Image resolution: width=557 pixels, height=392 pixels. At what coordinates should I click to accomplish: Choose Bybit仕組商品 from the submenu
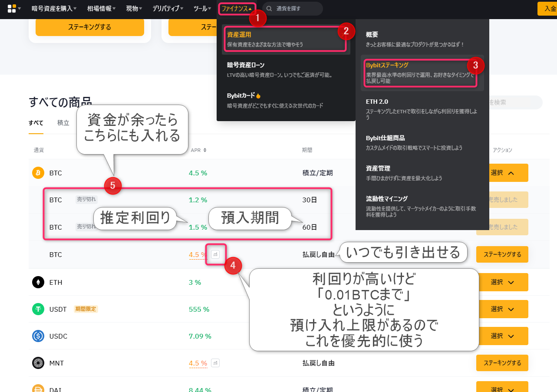point(422,142)
